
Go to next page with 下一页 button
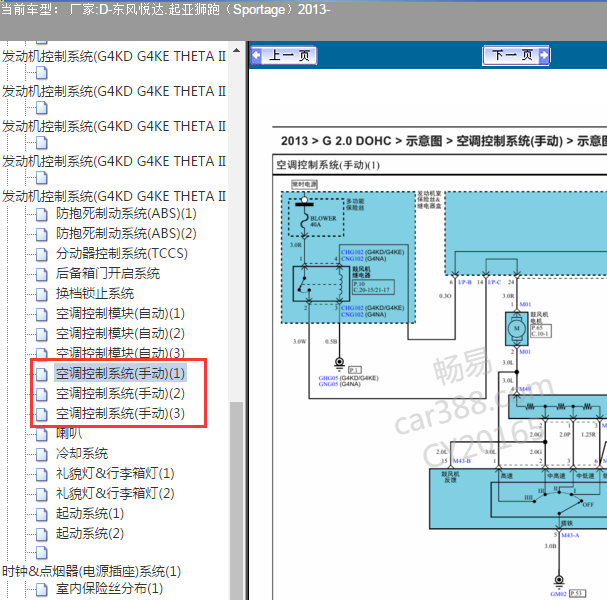coord(516,55)
